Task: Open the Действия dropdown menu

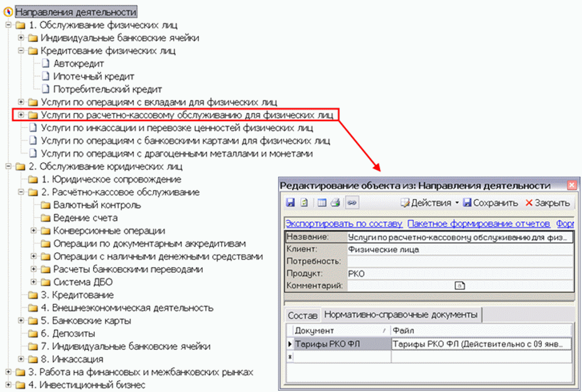Action: (430, 203)
